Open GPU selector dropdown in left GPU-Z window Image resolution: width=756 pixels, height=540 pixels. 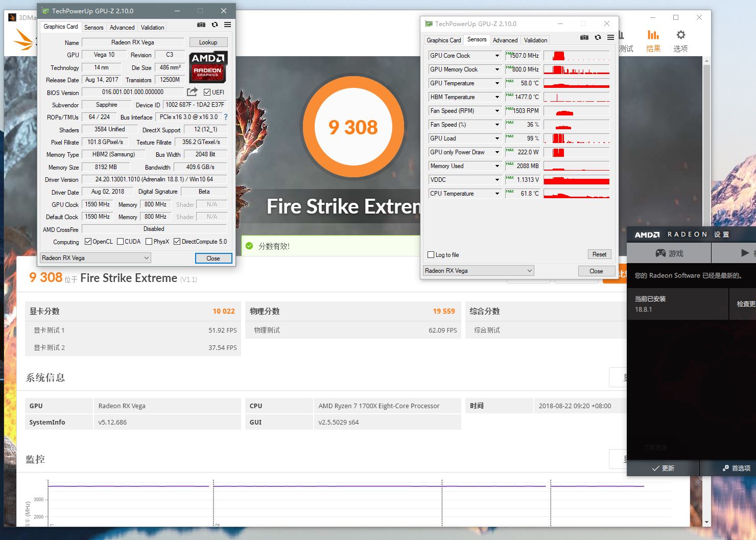coord(96,258)
